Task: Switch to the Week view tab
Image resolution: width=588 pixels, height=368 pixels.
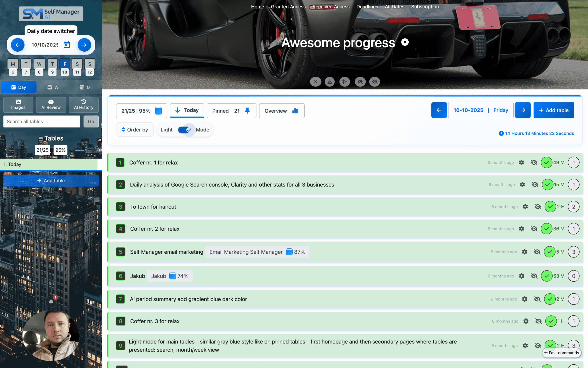Action: [x=53, y=87]
